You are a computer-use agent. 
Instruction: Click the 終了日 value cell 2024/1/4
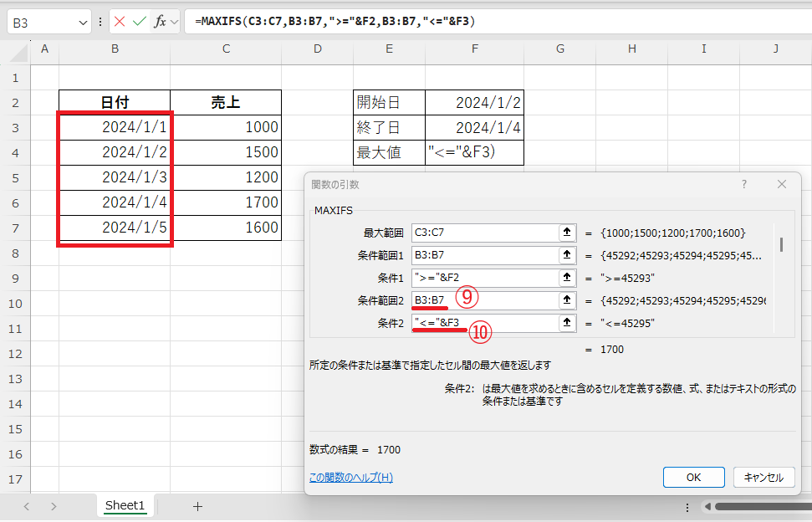pos(474,127)
